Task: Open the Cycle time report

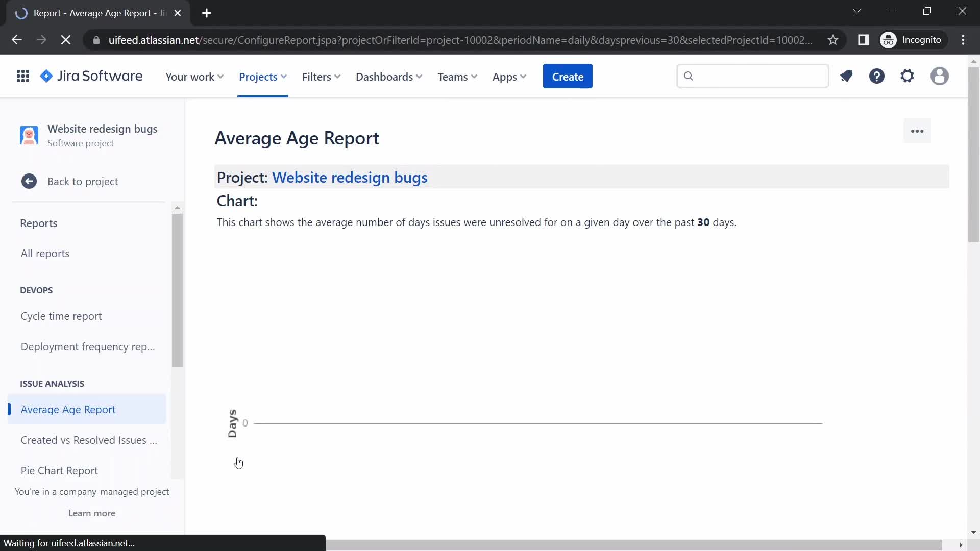Action: click(61, 316)
